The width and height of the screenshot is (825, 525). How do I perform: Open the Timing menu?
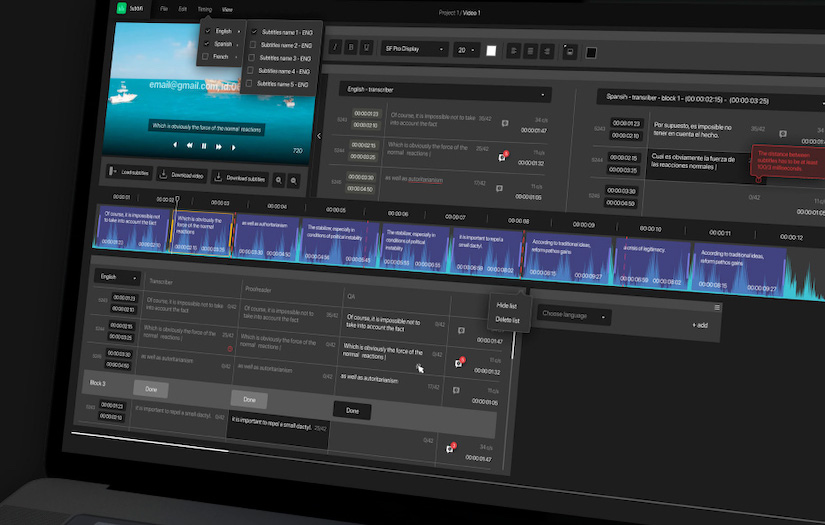(205, 9)
